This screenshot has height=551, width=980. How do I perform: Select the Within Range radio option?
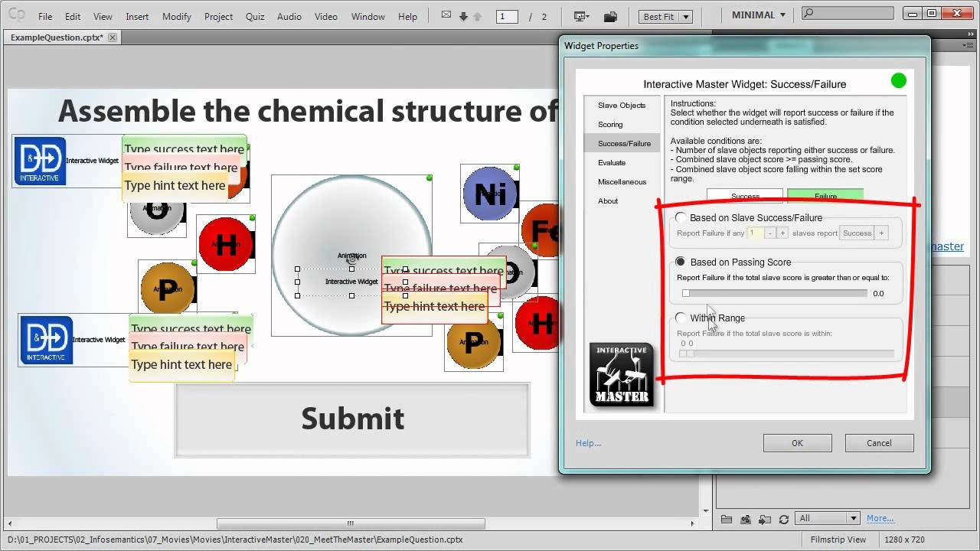click(681, 318)
